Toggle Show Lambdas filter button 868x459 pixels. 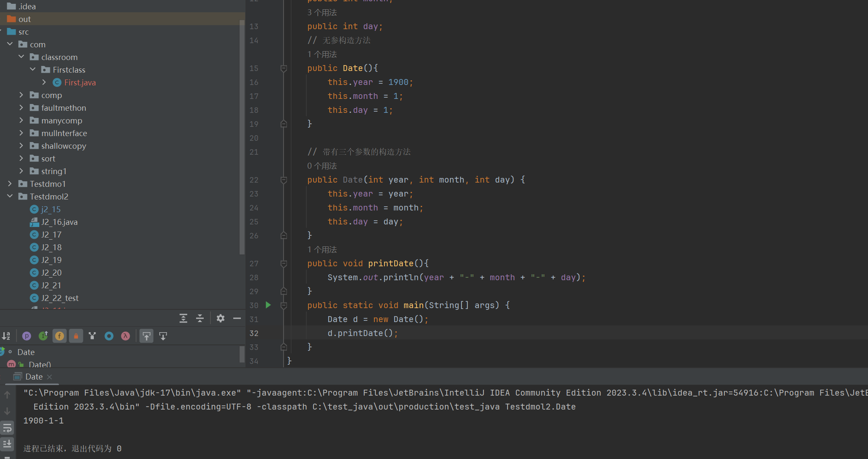coord(126,336)
